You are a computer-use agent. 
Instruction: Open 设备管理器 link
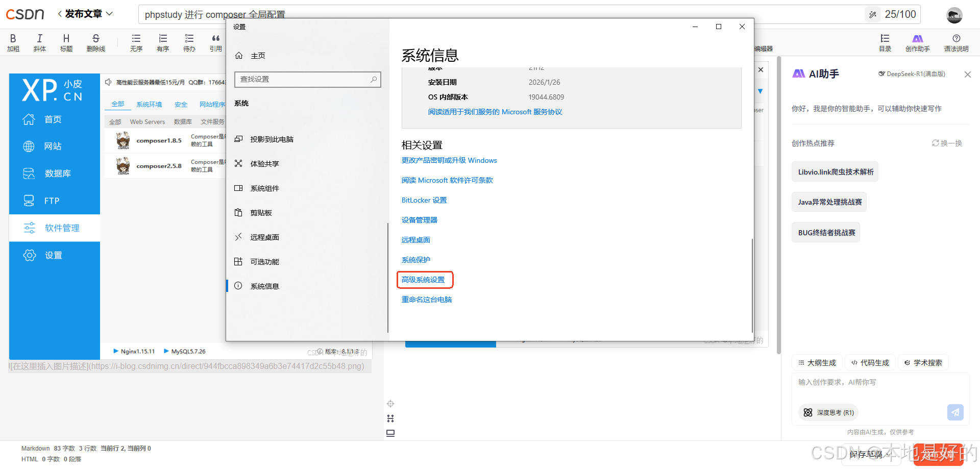tap(420, 220)
